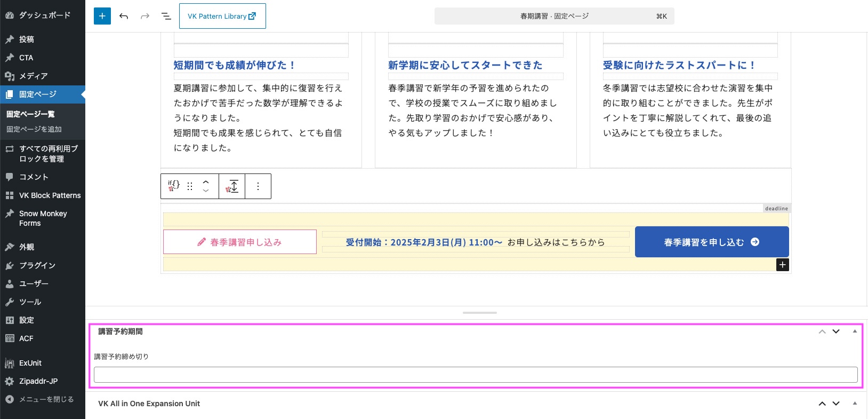Viewport: 868px width, 419px height.
Task: Collapse sidebar with メニューを閉じる
Action: (46, 399)
